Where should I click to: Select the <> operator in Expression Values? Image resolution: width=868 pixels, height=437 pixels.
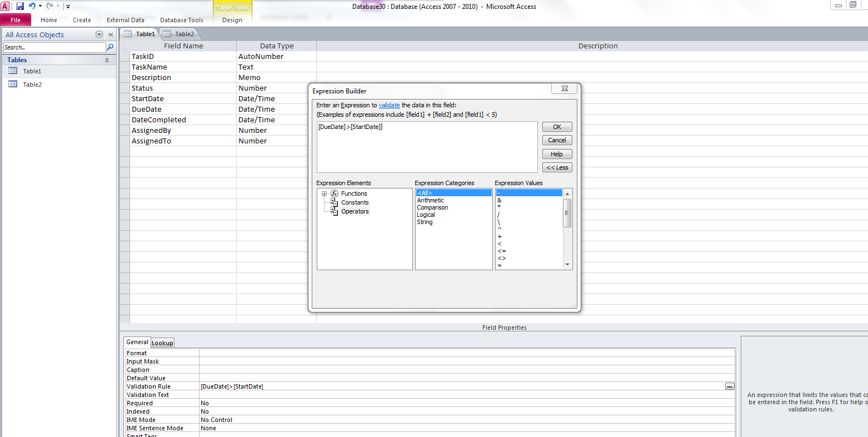pos(502,258)
